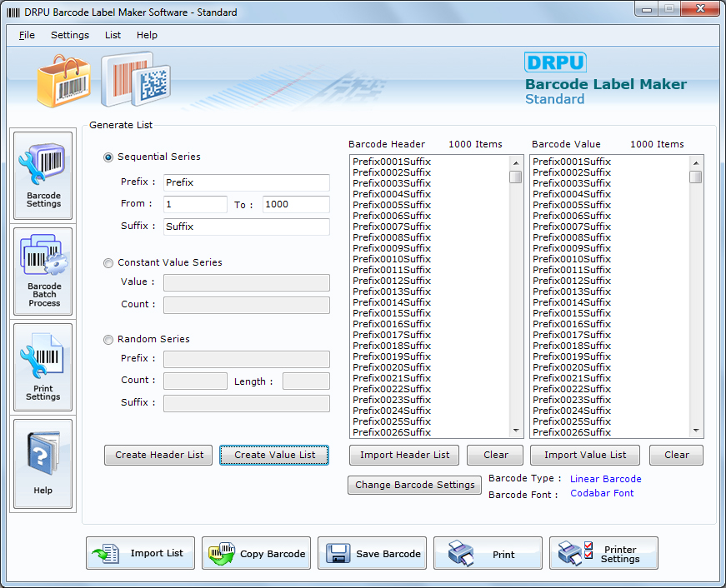
Task: Click the Constant Value field
Action: (x=247, y=282)
